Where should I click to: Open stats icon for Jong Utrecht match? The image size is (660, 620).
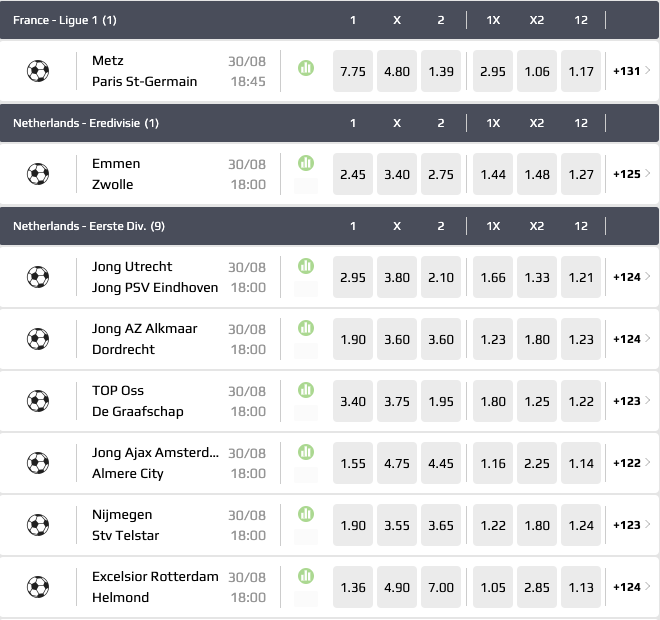[306, 266]
